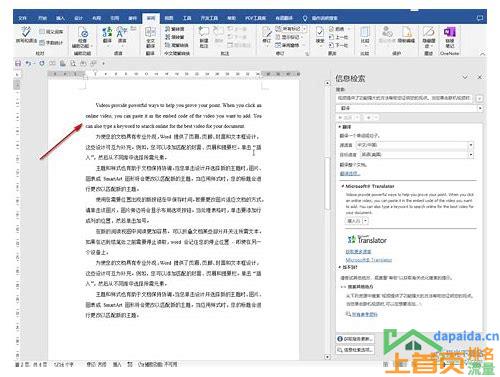Image resolution: width=500 pixels, height=377 pixels.
Task: Switch to the Developer tab
Action: [x=209, y=18]
